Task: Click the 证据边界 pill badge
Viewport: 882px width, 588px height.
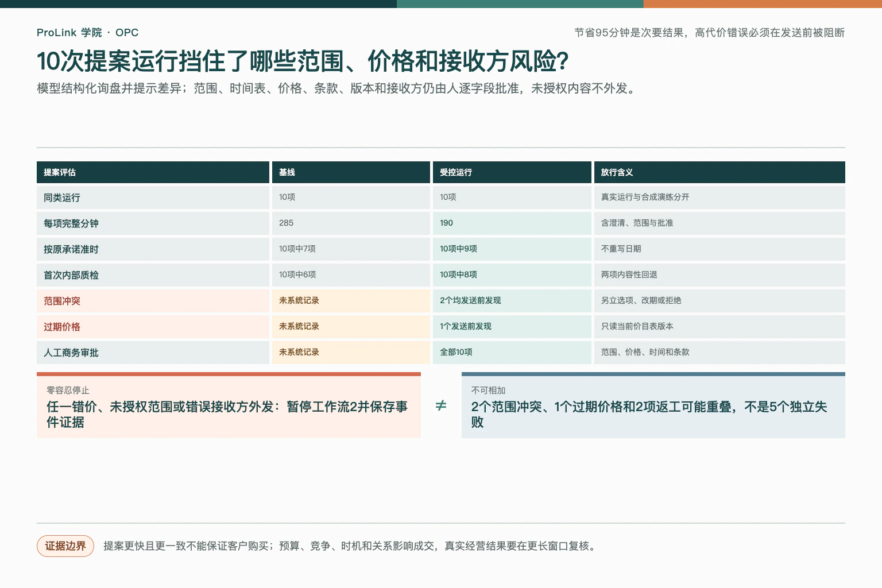Action: [65, 546]
